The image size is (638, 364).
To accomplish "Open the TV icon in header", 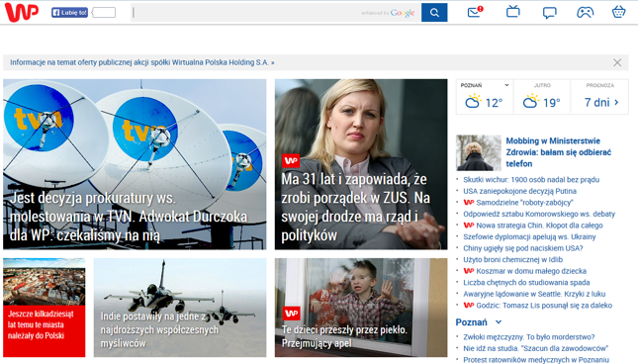I will (512, 12).
